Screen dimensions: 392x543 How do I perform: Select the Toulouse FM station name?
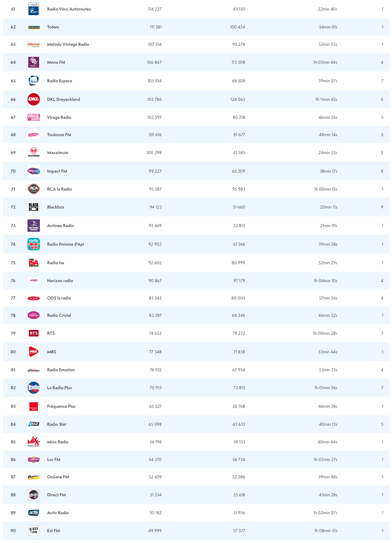59,135
